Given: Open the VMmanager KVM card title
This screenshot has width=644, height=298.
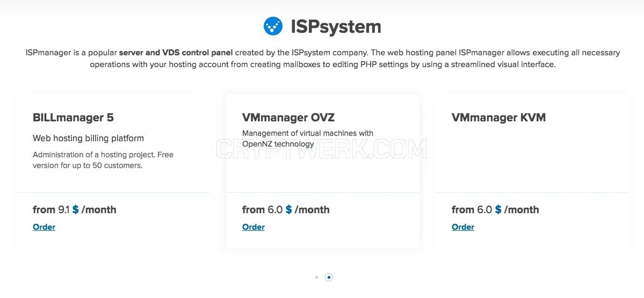Looking at the screenshot, I should [x=498, y=118].
